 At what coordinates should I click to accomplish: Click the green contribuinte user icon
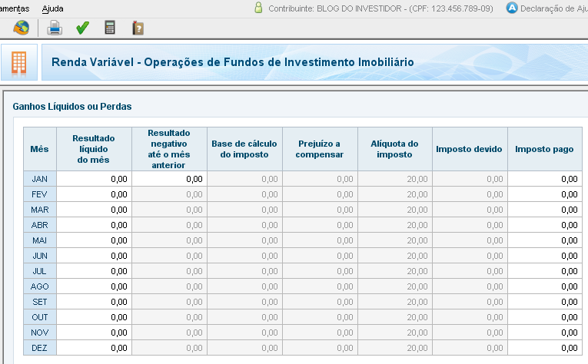click(x=258, y=8)
